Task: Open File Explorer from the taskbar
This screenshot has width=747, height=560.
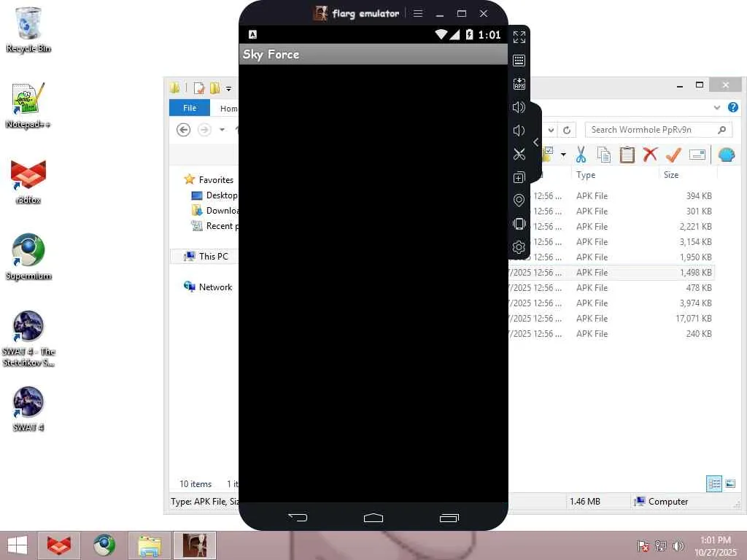Action: pos(149,545)
